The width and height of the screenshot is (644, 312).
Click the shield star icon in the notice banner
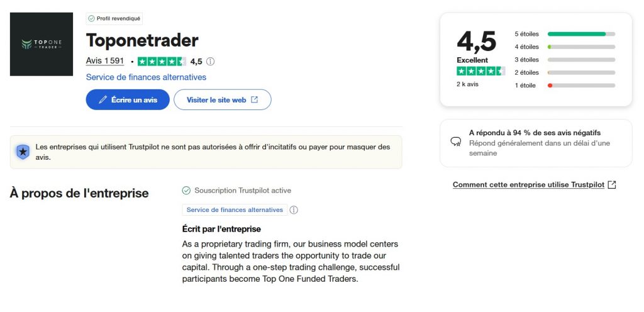[23, 152]
